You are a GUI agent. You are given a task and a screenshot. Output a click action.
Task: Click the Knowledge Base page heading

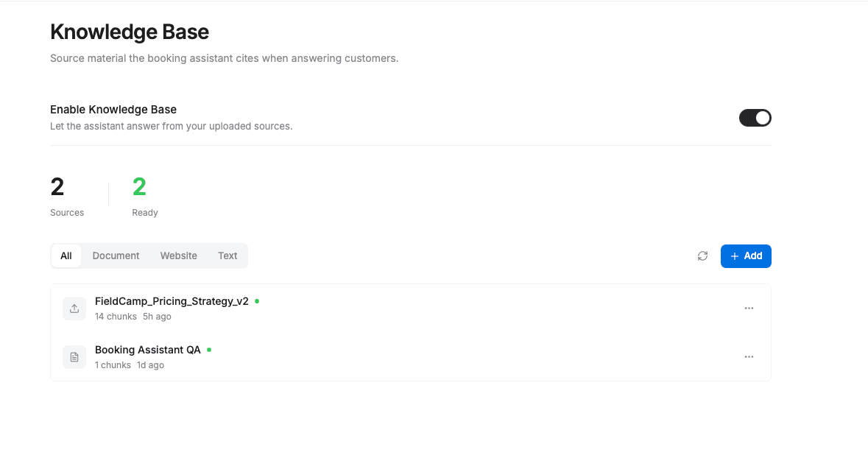tap(130, 32)
